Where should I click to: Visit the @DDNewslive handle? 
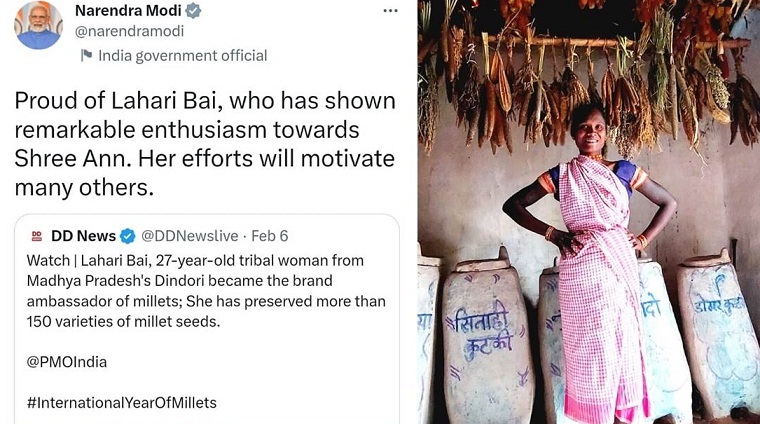point(189,236)
